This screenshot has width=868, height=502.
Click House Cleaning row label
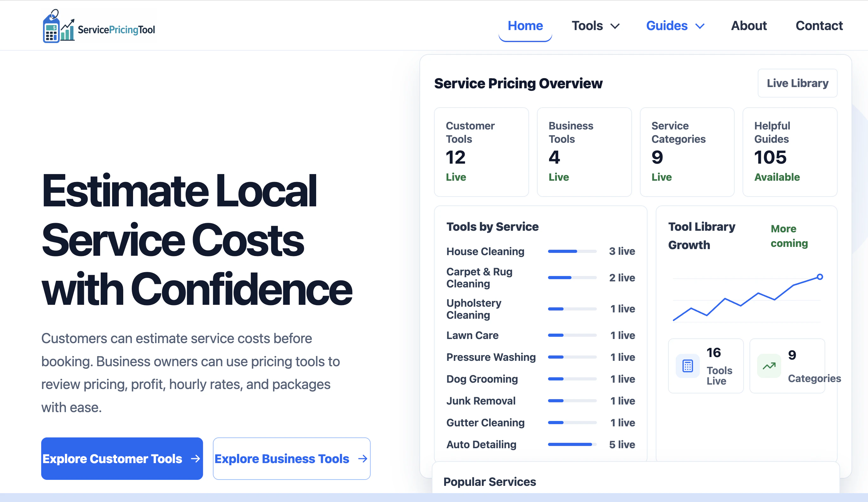point(485,252)
